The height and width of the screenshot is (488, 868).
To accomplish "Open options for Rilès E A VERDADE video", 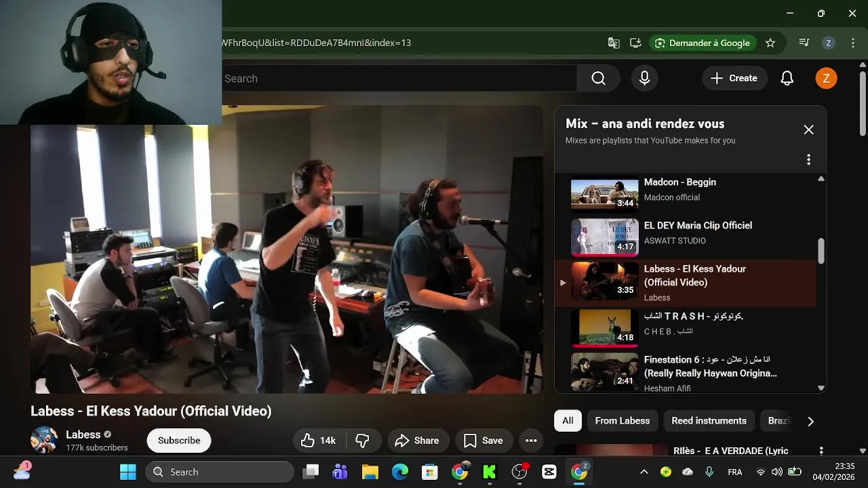I will coord(821,451).
